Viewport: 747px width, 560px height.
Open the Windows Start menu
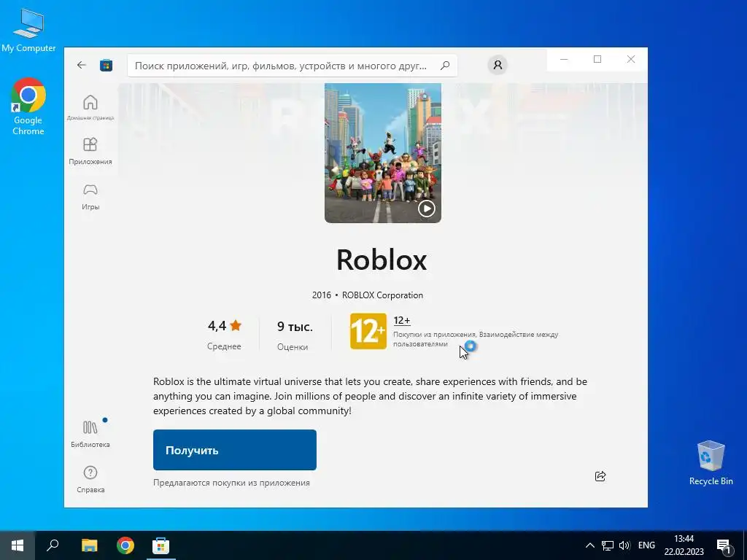18,545
